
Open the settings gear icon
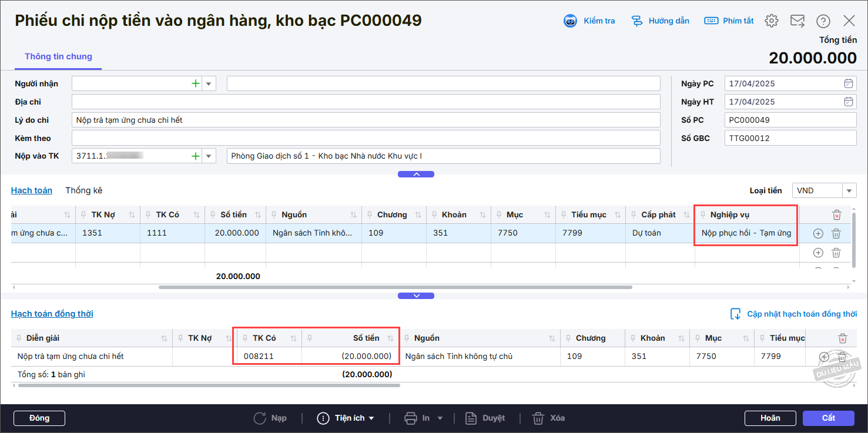pos(771,21)
